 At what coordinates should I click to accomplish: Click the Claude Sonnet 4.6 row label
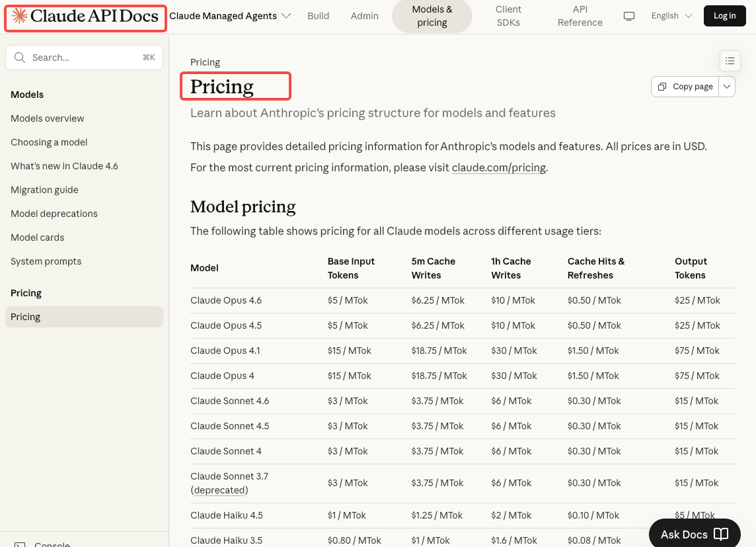[229, 401]
